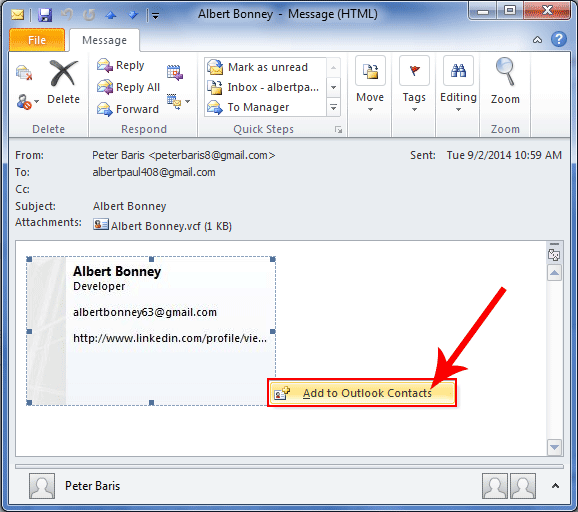Expand the full Quick Steps gallery
This screenshot has height=512, width=578.
(333, 107)
